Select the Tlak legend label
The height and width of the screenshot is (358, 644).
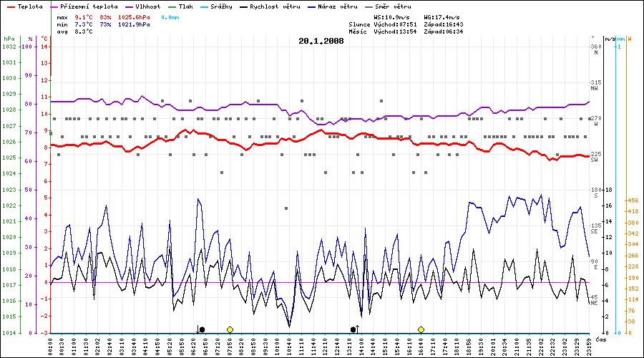185,6
